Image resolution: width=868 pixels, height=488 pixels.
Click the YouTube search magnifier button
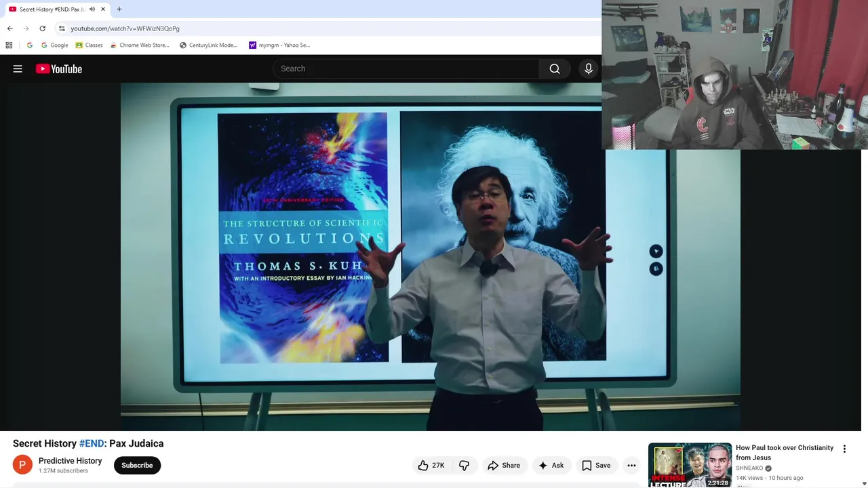[x=555, y=68]
